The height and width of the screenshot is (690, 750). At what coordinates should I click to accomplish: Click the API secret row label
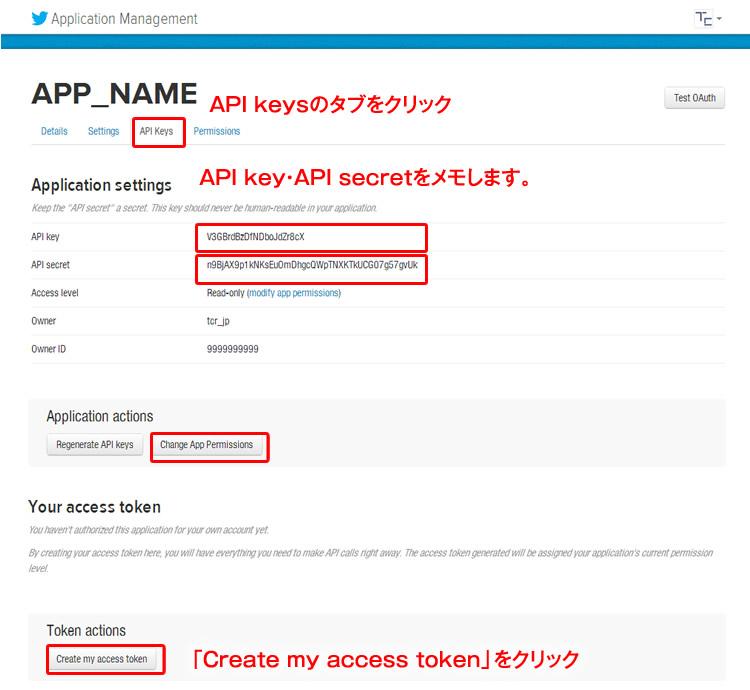pyautogui.click(x=51, y=265)
